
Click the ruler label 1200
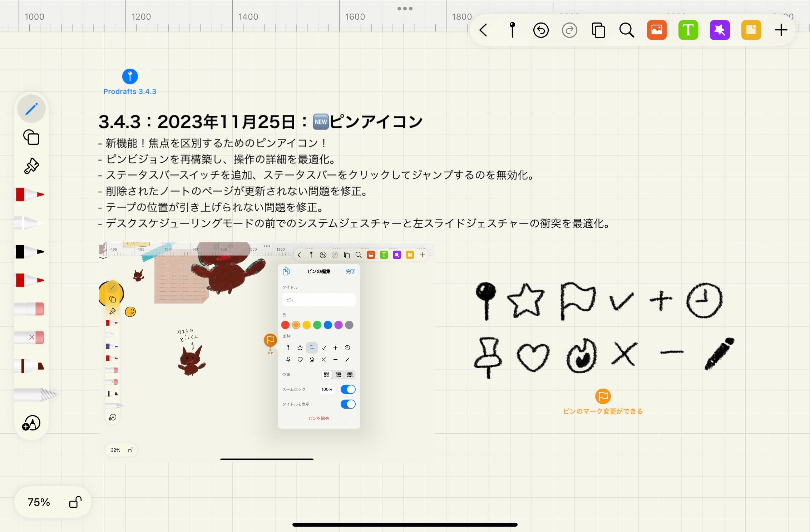click(x=141, y=17)
